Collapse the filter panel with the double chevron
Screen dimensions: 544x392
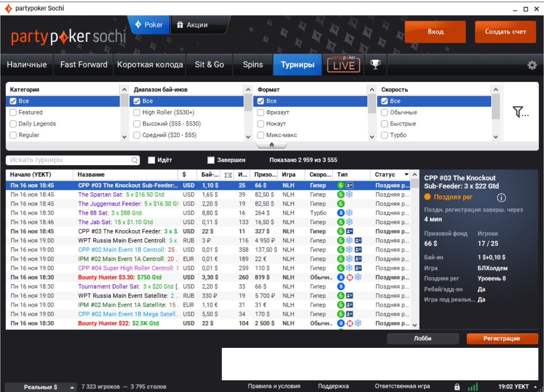pos(272,145)
